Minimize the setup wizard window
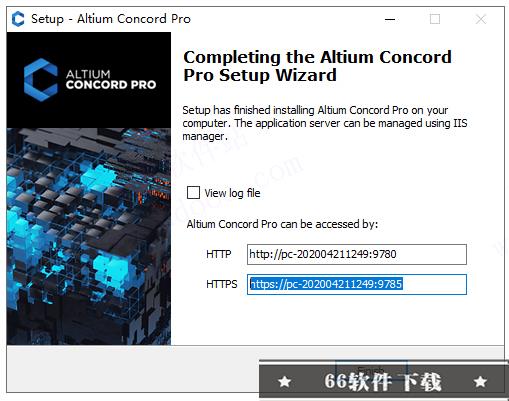The width and height of the screenshot is (509, 401). (390, 19)
